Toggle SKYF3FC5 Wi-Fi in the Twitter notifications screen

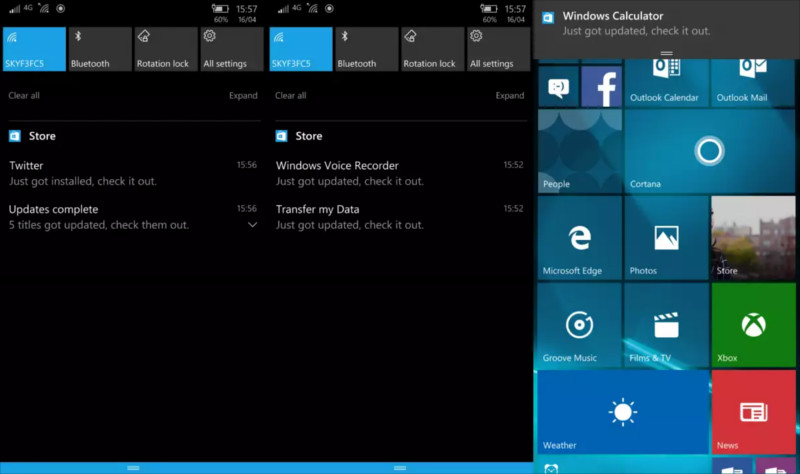coord(34,49)
